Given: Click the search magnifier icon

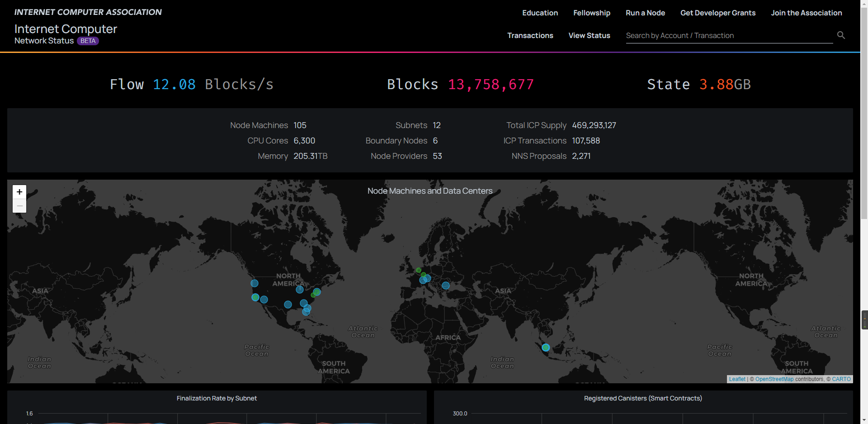Looking at the screenshot, I should (x=841, y=35).
